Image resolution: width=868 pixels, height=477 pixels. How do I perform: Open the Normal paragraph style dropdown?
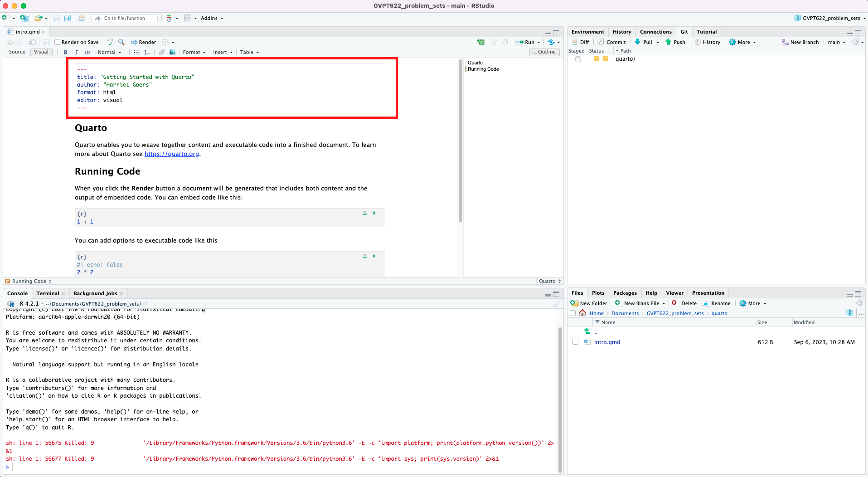[x=109, y=53]
